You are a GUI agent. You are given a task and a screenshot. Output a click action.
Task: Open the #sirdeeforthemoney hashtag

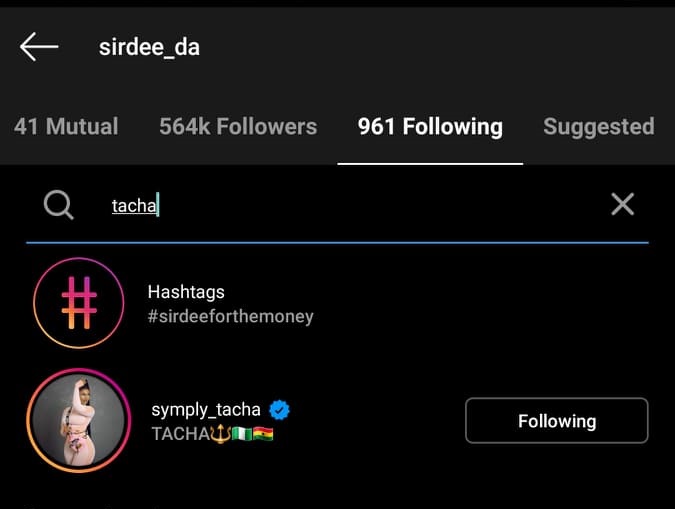(x=230, y=317)
